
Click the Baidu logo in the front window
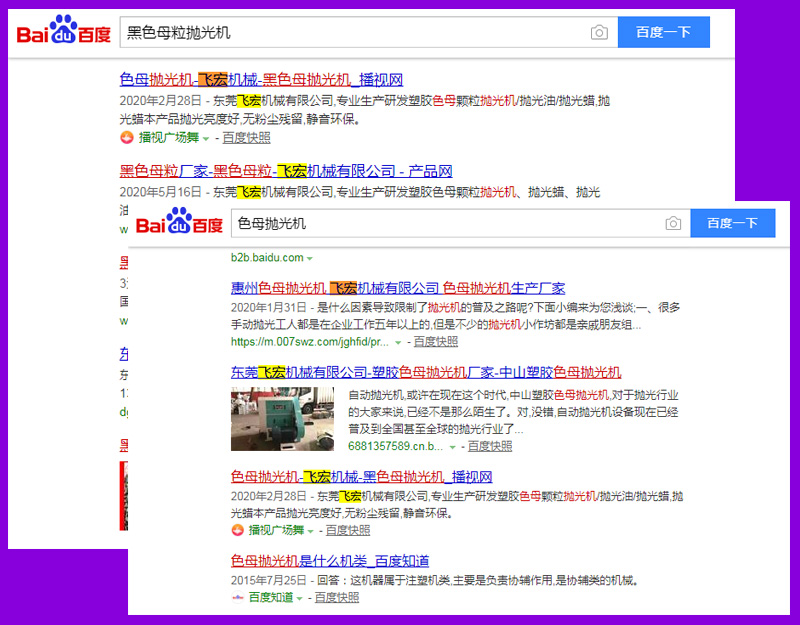pos(179,221)
